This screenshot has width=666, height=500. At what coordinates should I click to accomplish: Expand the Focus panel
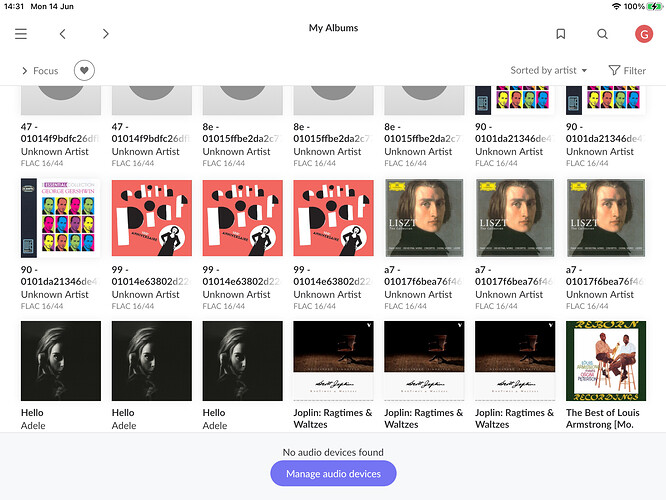(x=40, y=71)
